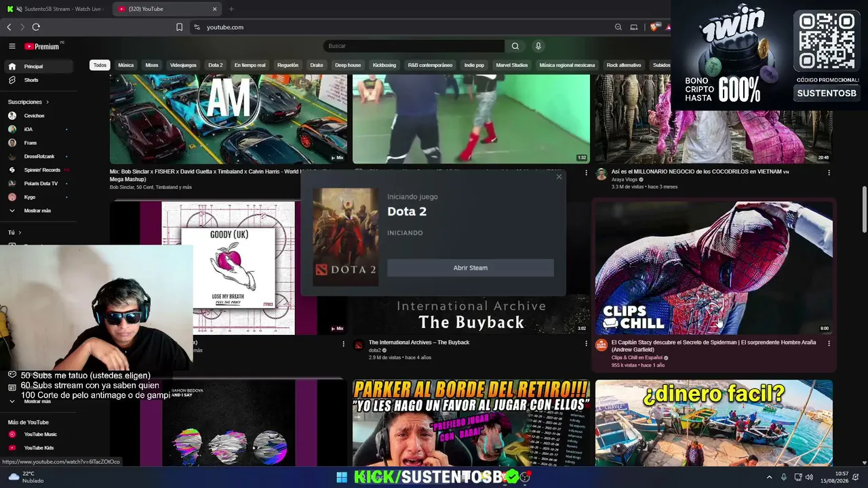
Task: Select the Todos filter chip
Action: click(x=100, y=65)
